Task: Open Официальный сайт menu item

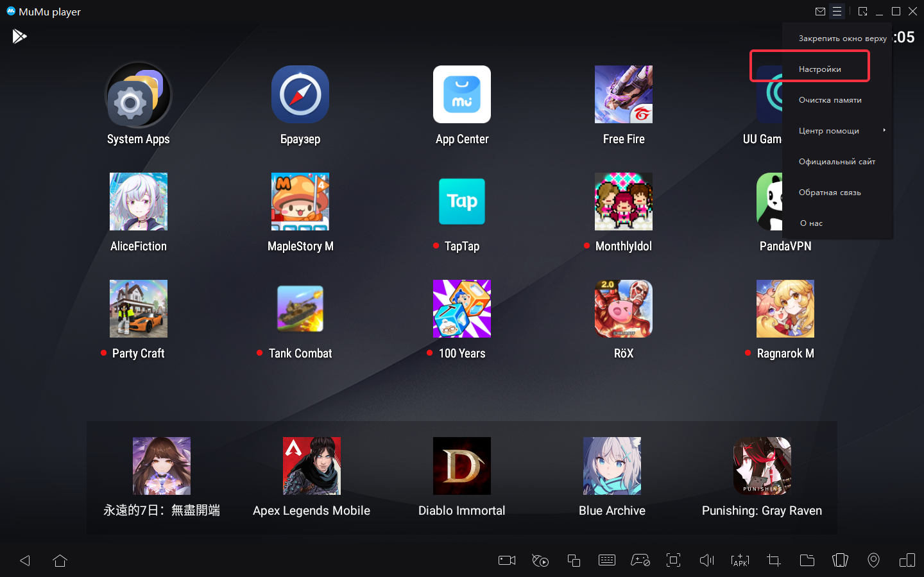Action: 838,162
